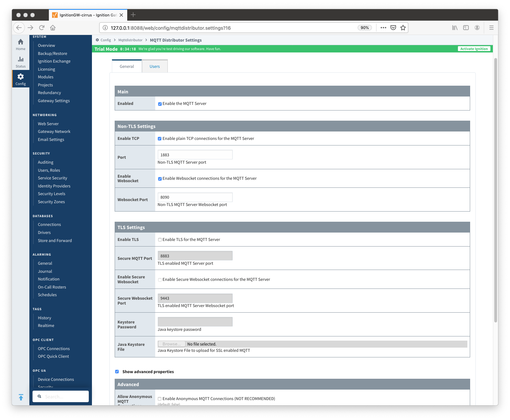Image resolution: width=510 pixels, height=420 pixels.
Task: Reload the page with refresh icon
Action: (x=42, y=28)
